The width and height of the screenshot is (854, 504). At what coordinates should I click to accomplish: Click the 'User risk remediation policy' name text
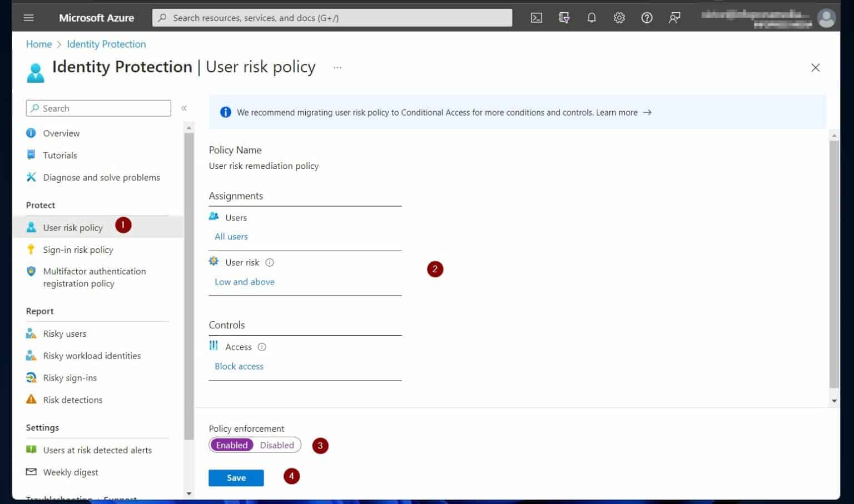(x=264, y=166)
